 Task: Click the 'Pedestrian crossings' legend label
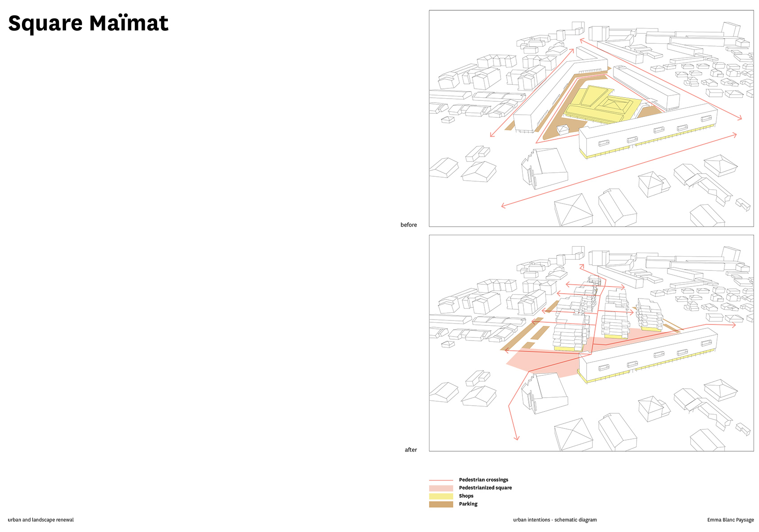484,480
